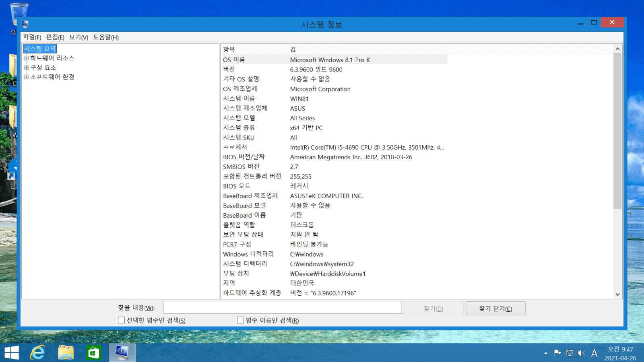Select the 플랫폼 역할 row

pos(334,225)
